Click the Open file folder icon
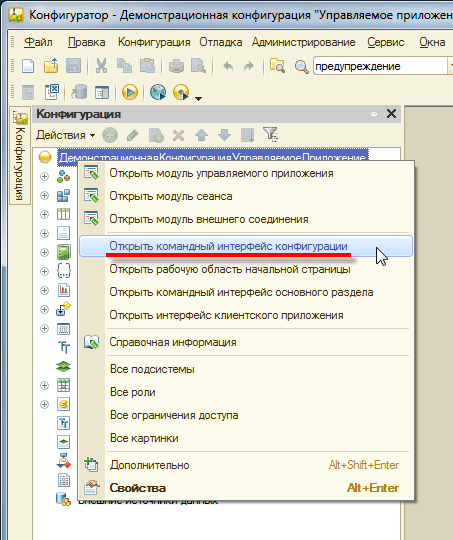The image size is (453, 540). click(x=51, y=66)
